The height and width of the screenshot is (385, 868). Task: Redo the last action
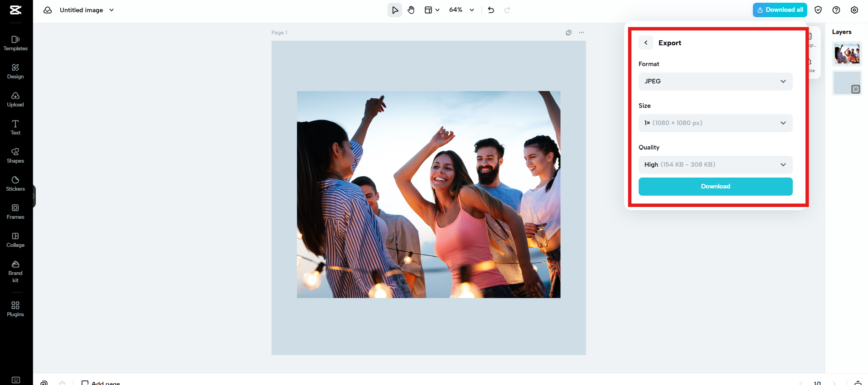click(507, 10)
